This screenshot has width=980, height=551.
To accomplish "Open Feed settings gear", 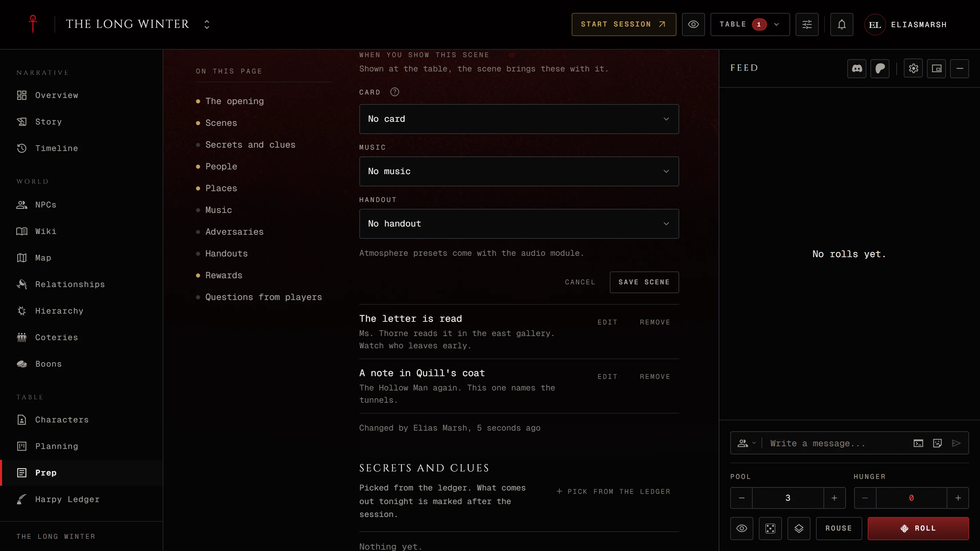I will (x=913, y=68).
